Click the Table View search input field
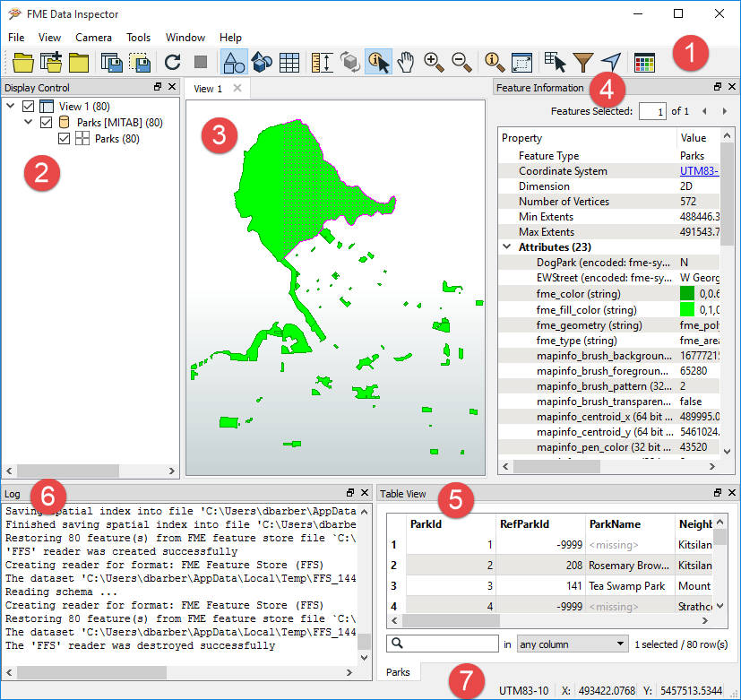The width and height of the screenshot is (741, 700). coord(443,644)
